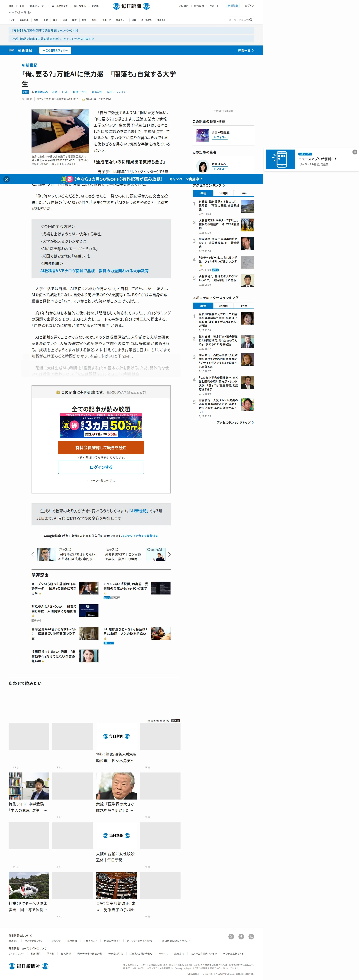The image size is (359, 980).
Task: Open 連載一覧 series list
Action: pos(246,51)
